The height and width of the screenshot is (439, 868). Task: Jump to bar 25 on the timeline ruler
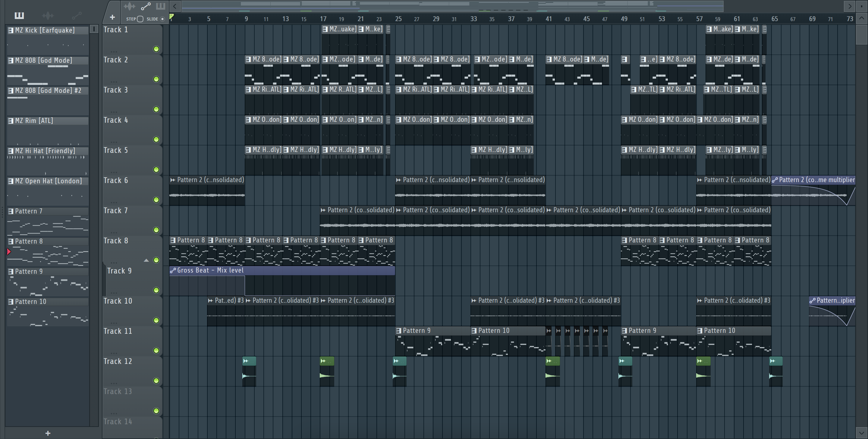398,19
